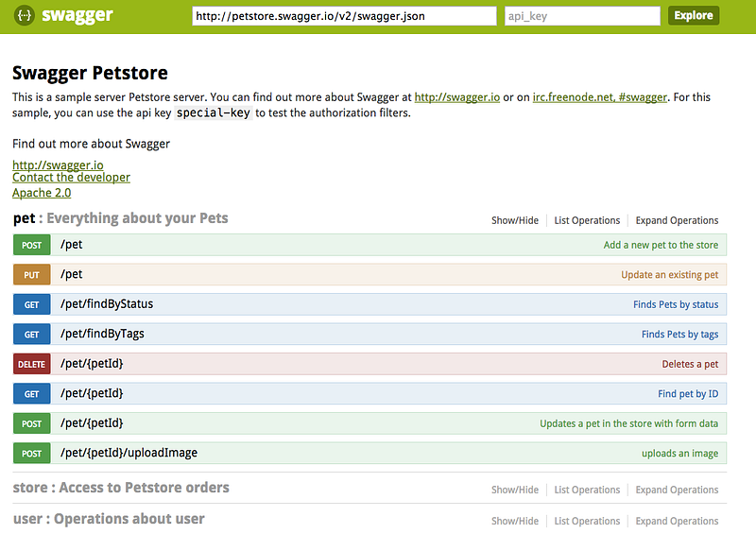Expand the PUT /pet path
Screen dimensions: 756x534
(72, 274)
